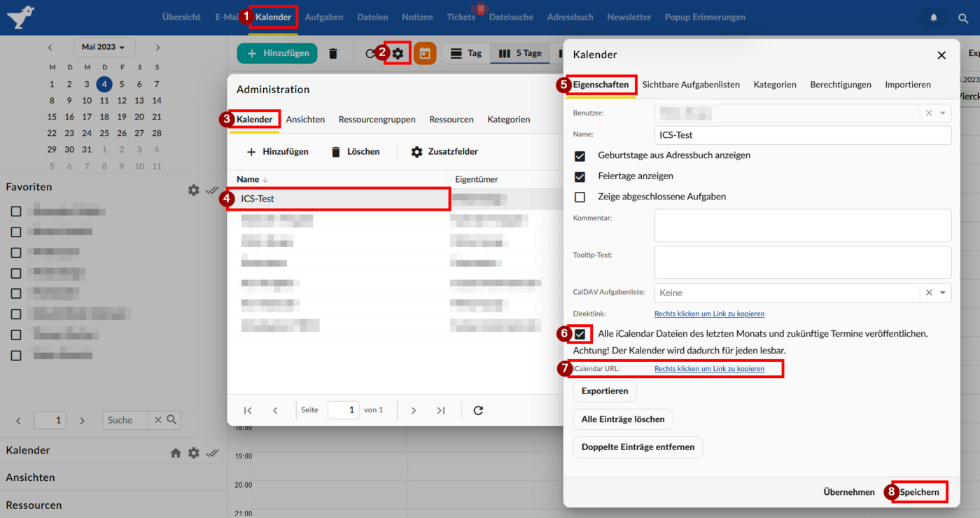Open the Importieren tab
Image resolution: width=980 pixels, height=518 pixels.
coord(908,84)
